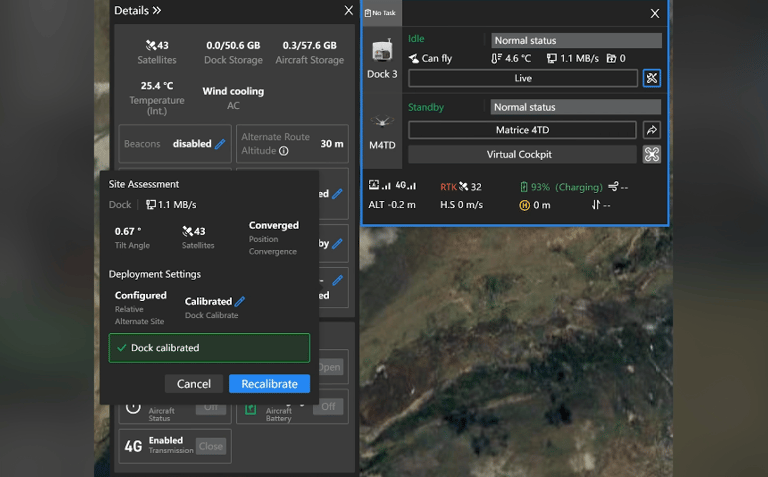This screenshot has height=477, width=768.
Task: Click the No Task tab label
Action: pos(380,13)
